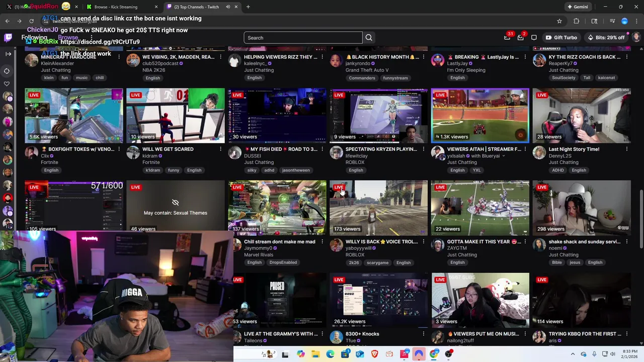Image resolution: width=644 pixels, height=362 pixels.
Task: Select the SoulSociety tag
Action: tap(563, 78)
